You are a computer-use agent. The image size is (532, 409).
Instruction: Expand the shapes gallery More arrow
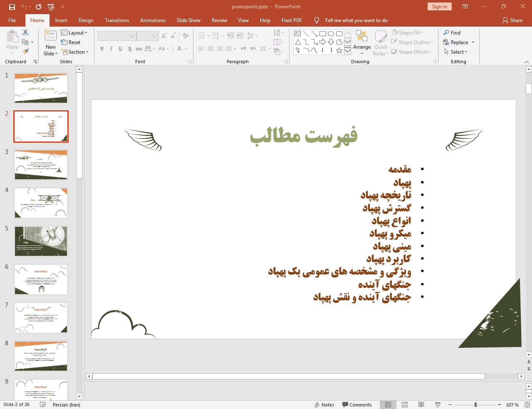[347, 50]
